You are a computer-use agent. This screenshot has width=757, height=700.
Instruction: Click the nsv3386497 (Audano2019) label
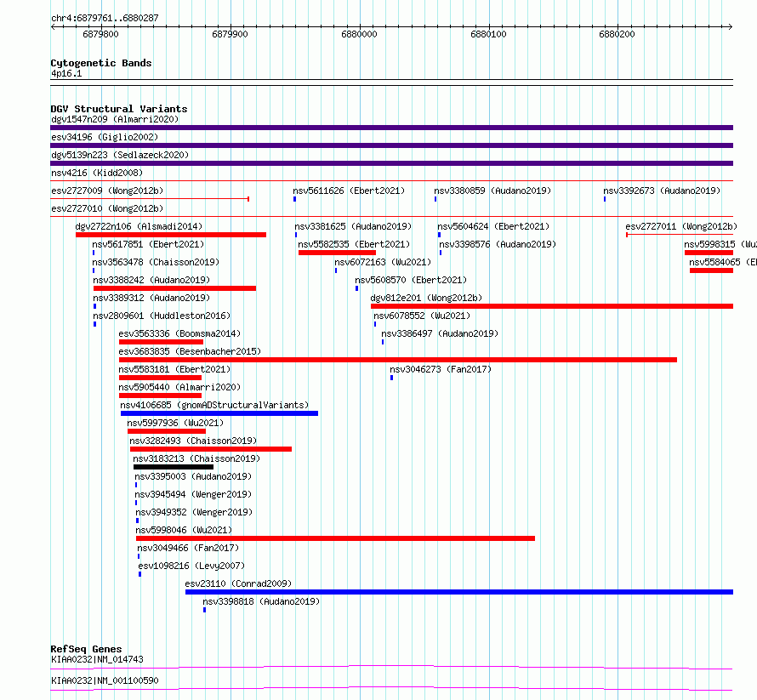440,333
